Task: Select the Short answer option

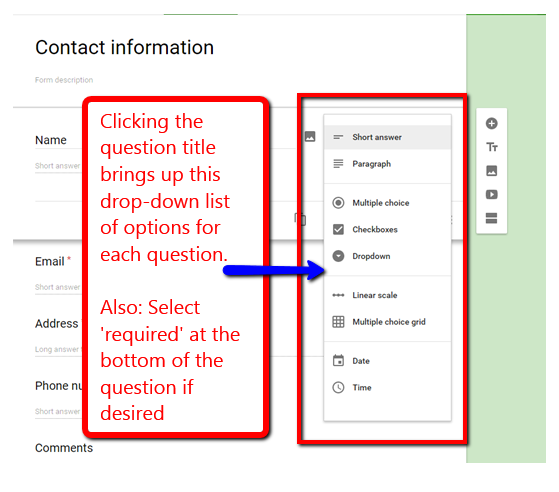Action: (387, 137)
